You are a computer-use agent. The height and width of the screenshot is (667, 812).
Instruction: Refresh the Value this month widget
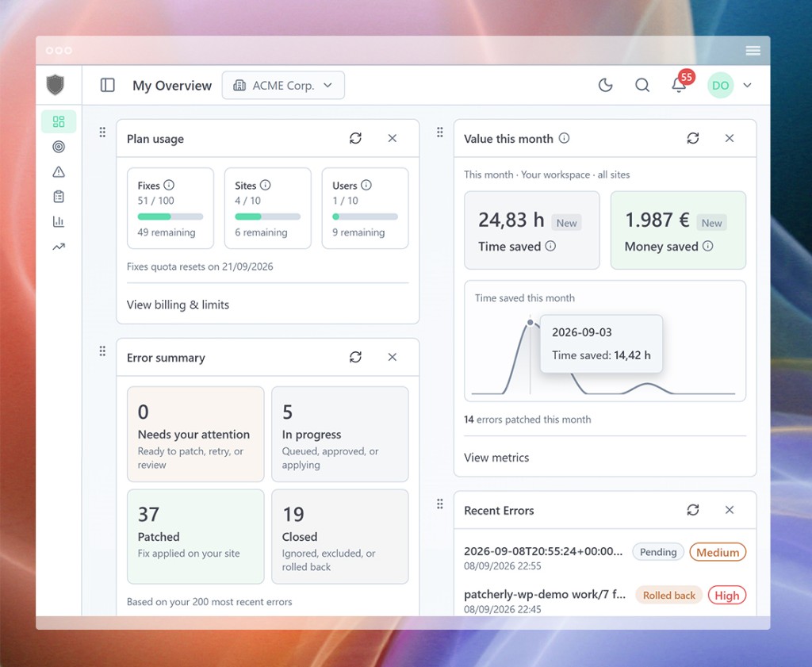(693, 138)
